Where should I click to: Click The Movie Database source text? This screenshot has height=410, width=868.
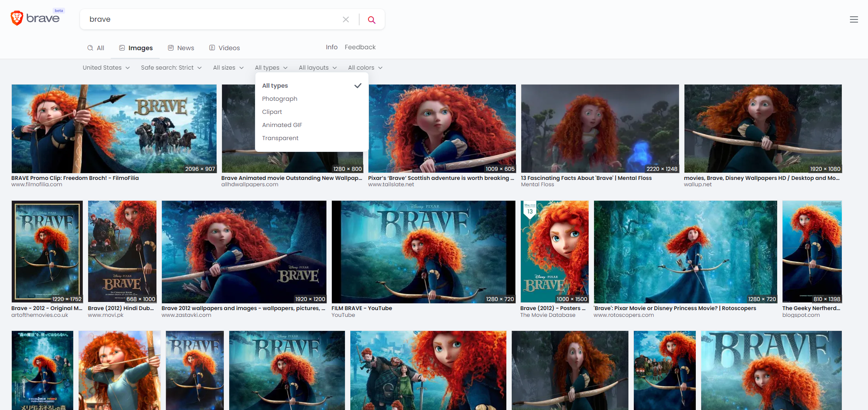click(548, 315)
